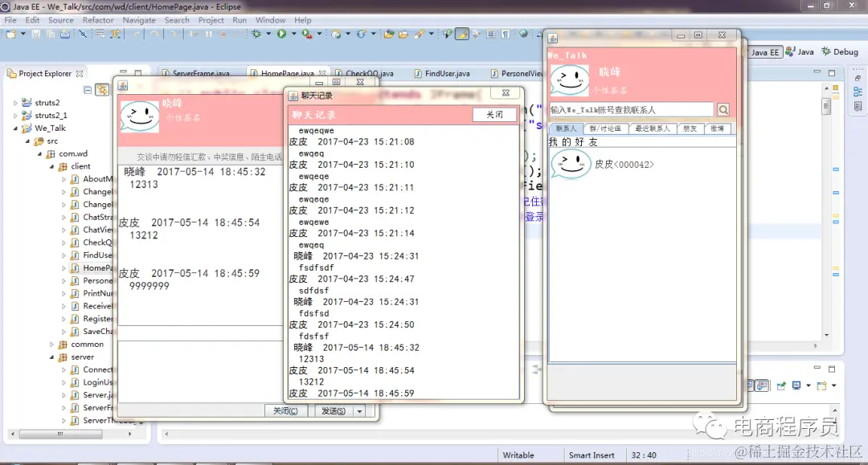The width and height of the screenshot is (868, 465).
Task: Select the ChatView file in project tree
Action: coord(97,230)
